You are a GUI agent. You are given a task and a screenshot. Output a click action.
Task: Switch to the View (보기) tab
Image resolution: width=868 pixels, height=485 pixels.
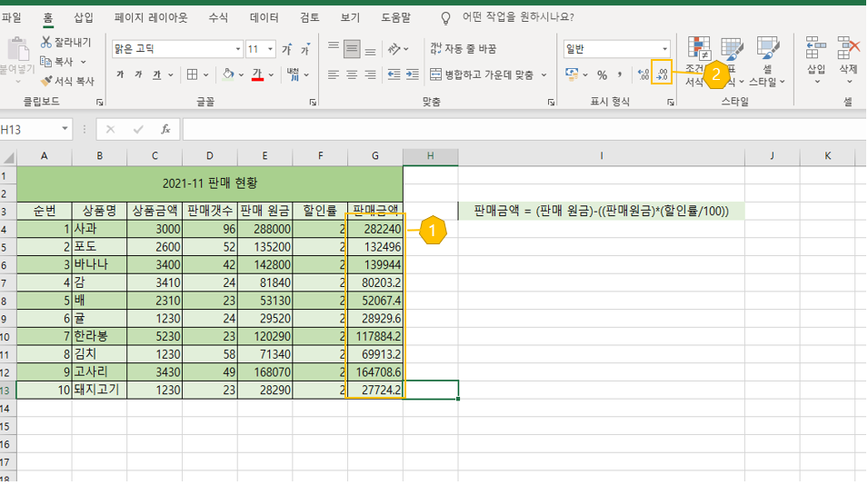click(350, 17)
